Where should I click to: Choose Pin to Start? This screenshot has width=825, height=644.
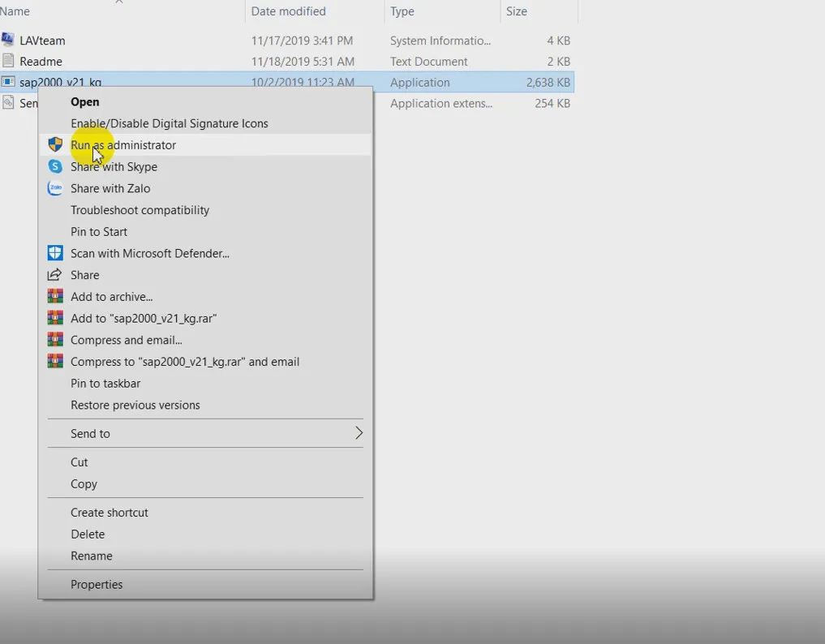pyautogui.click(x=98, y=231)
